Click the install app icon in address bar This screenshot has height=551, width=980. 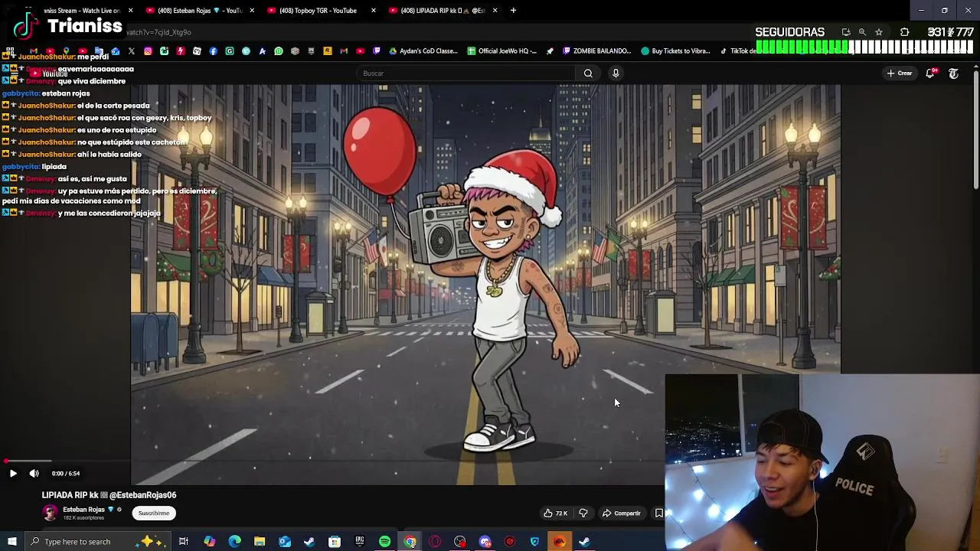pos(846,32)
